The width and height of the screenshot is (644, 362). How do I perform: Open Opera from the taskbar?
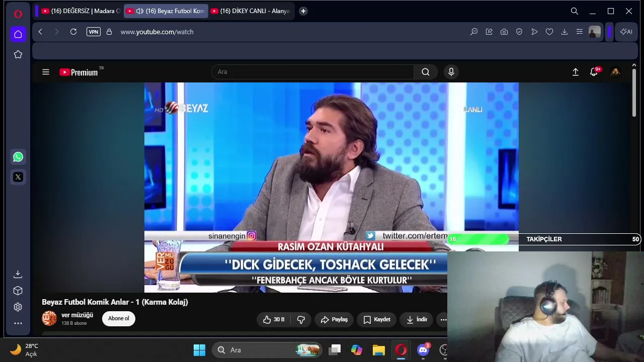[401, 350]
